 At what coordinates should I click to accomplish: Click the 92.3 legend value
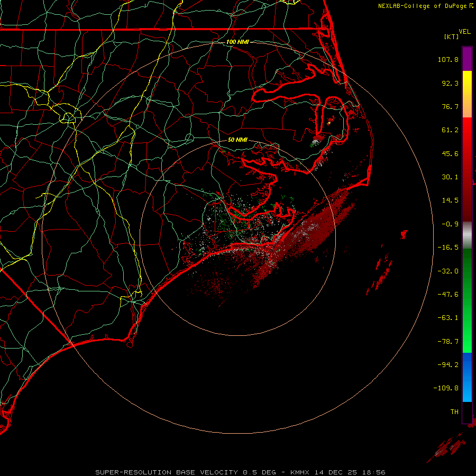[450, 83]
